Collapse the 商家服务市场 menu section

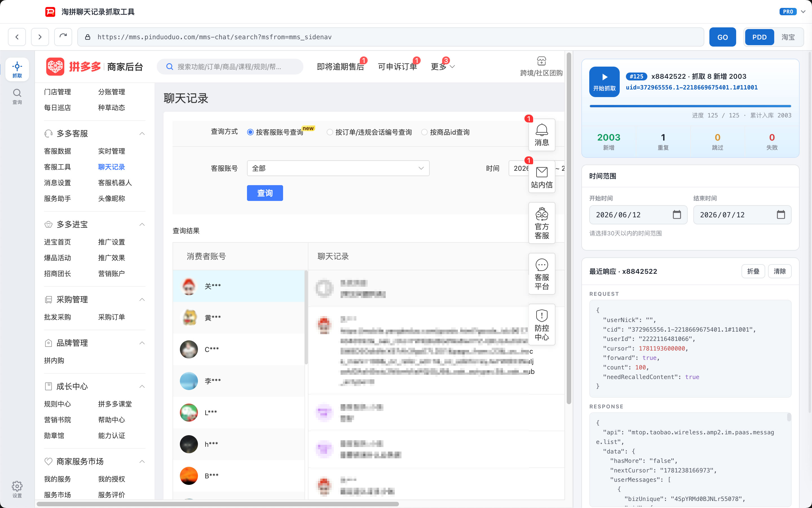142,462
